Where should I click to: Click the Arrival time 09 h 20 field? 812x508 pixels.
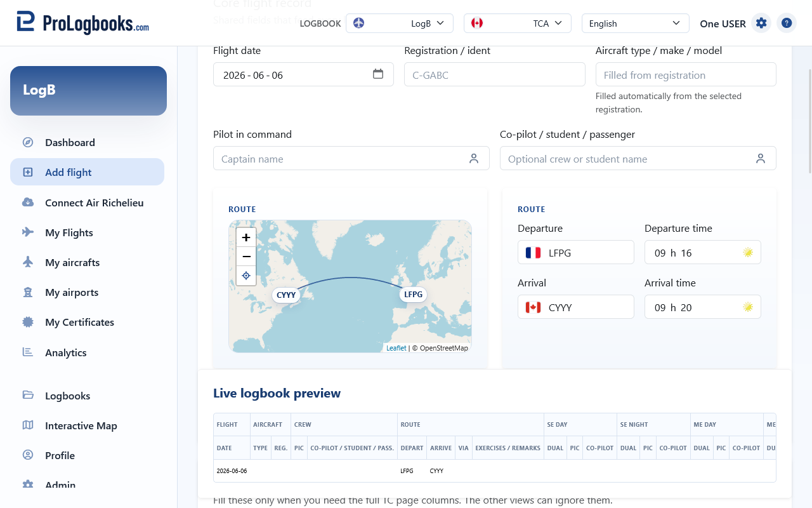(703, 307)
